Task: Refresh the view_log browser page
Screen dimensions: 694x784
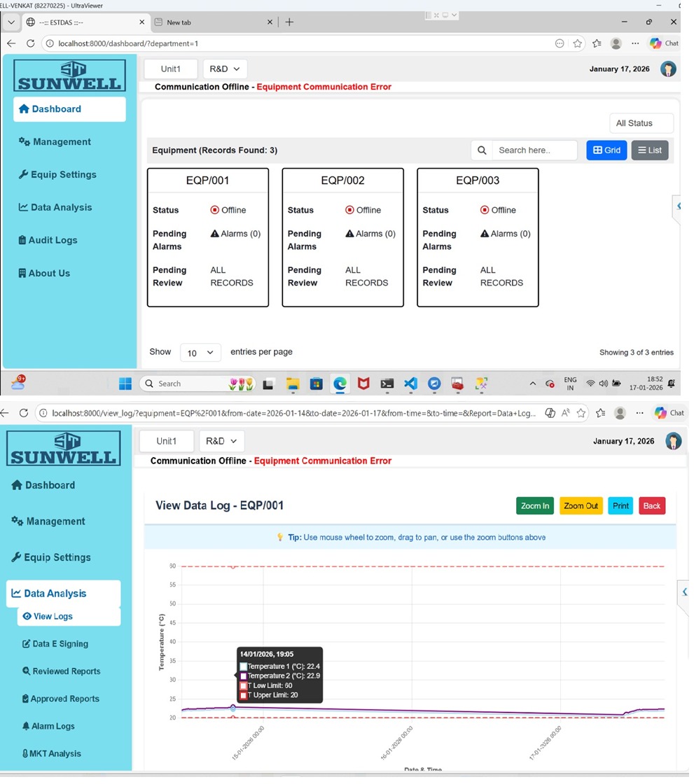Action: tap(23, 413)
